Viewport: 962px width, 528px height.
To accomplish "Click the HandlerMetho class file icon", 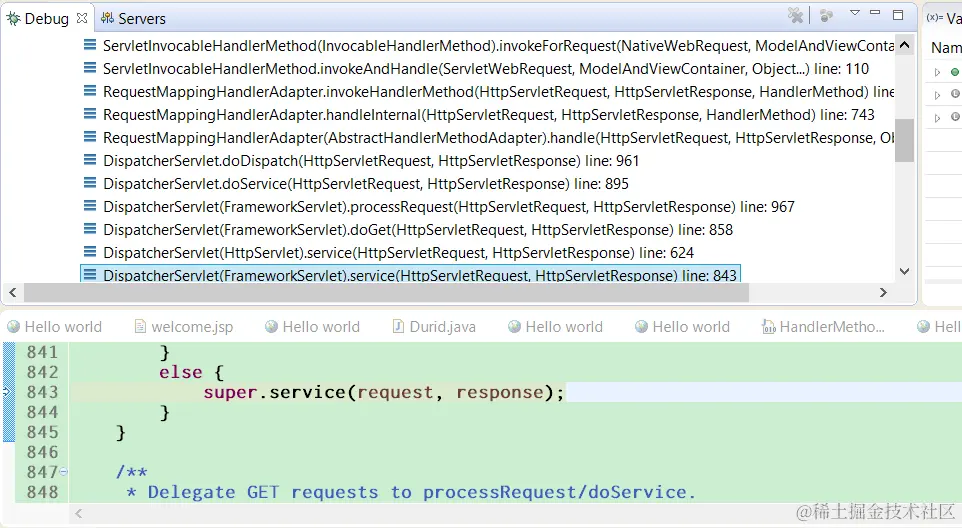I will [x=768, y=327].
